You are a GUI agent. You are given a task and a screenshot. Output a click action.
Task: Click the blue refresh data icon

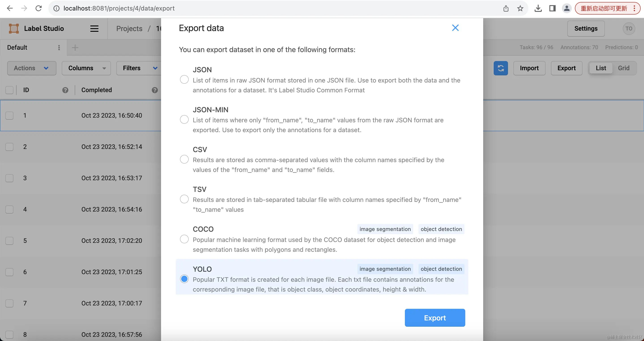(x=500, y=68)
